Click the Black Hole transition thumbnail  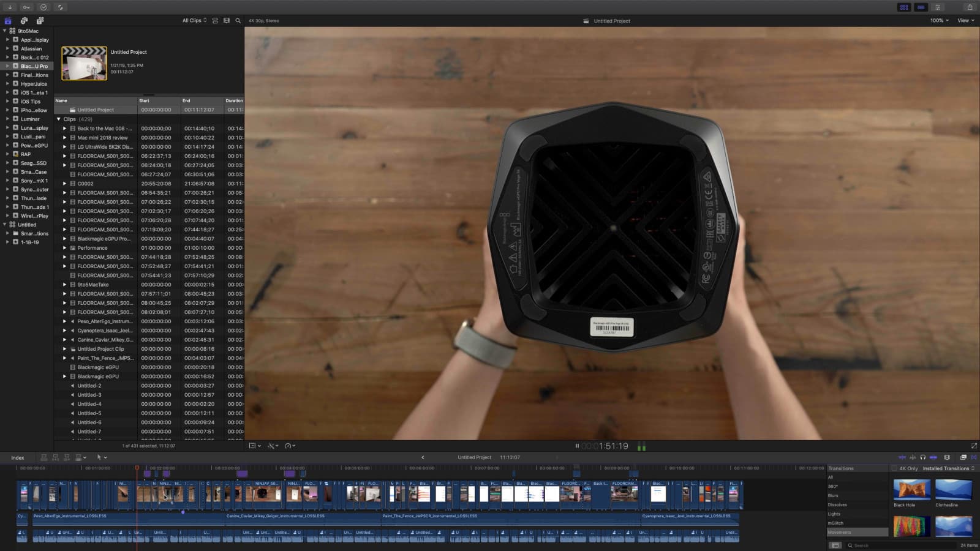(912, 490)
